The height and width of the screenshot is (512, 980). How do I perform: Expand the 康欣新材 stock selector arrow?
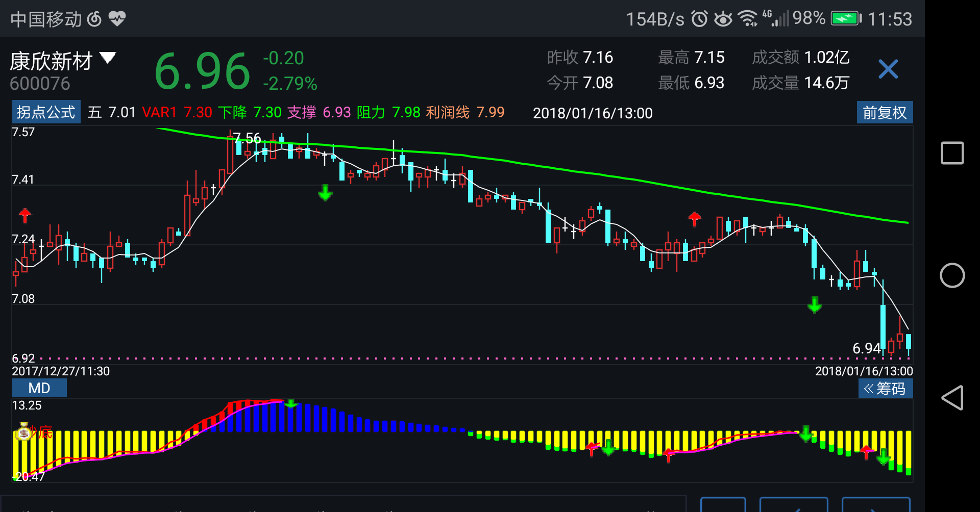click(108, 58)
